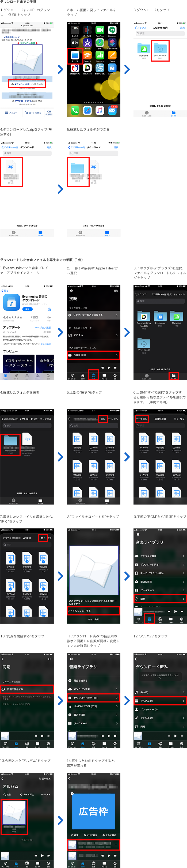Viewport: 187px width, 868px height.
Task: Open Safari in the home screen dock
Action: 87,110
